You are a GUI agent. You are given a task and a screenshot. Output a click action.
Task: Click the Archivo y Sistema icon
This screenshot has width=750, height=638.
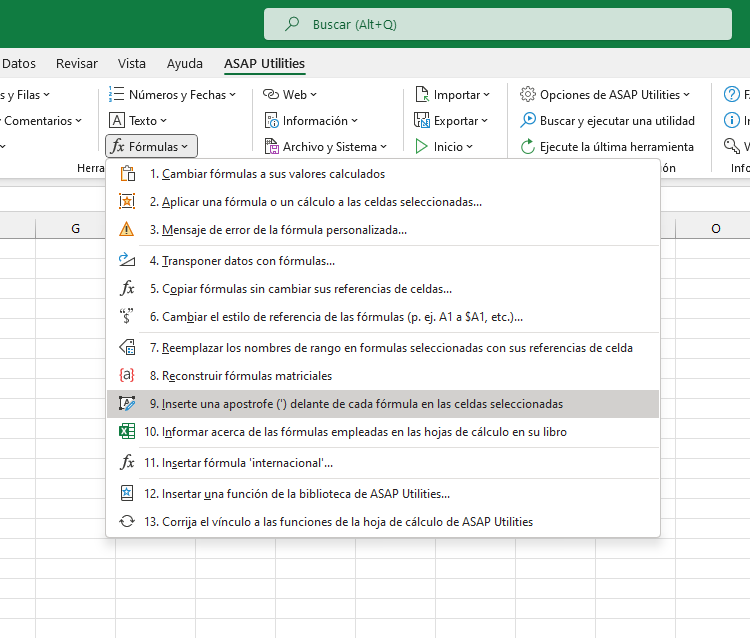[271, 146]
